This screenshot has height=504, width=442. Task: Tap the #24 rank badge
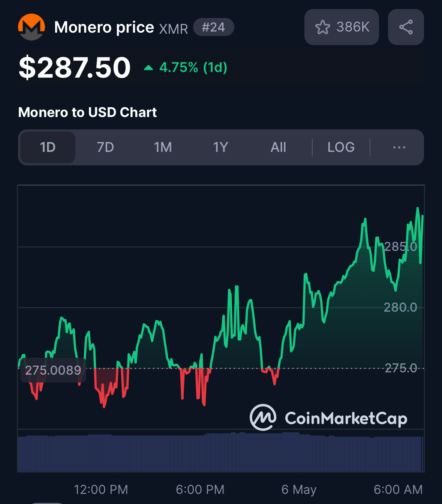(213, 27)
